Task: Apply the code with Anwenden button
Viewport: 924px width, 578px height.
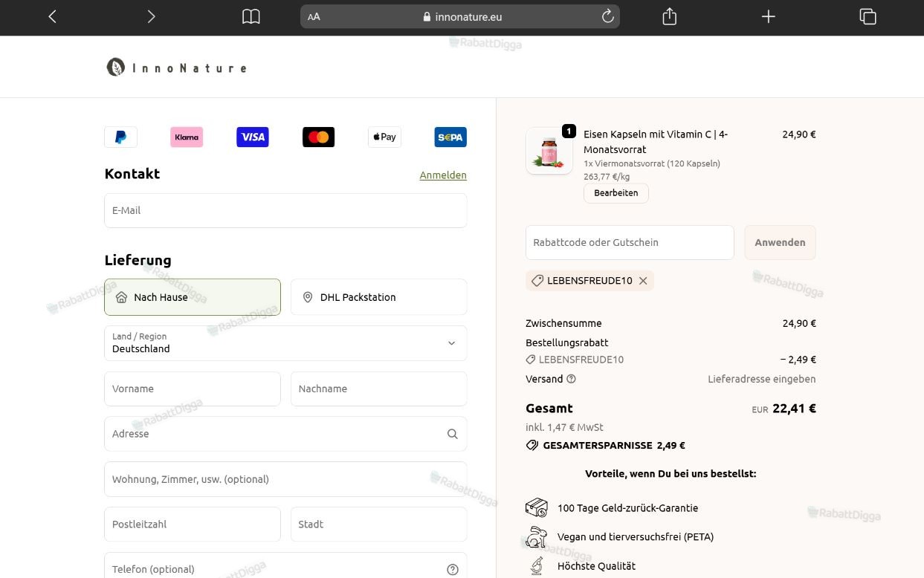Action: coord(780,243)
